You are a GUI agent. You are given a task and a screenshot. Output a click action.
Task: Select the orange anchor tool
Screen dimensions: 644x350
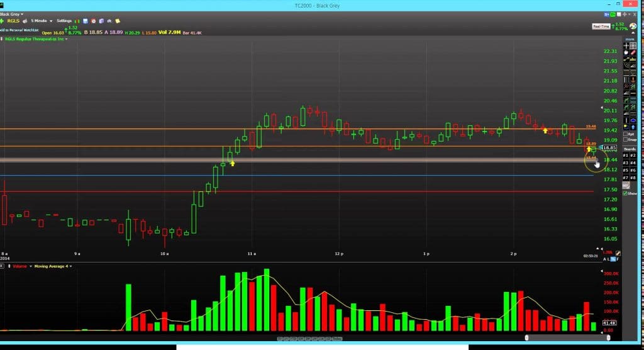[633, 80]
